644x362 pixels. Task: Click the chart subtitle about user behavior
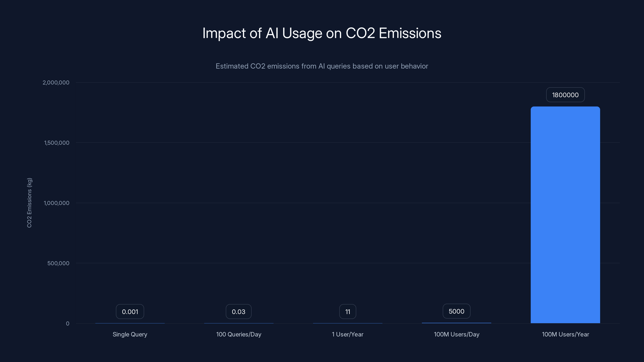[x=322, y=66]
